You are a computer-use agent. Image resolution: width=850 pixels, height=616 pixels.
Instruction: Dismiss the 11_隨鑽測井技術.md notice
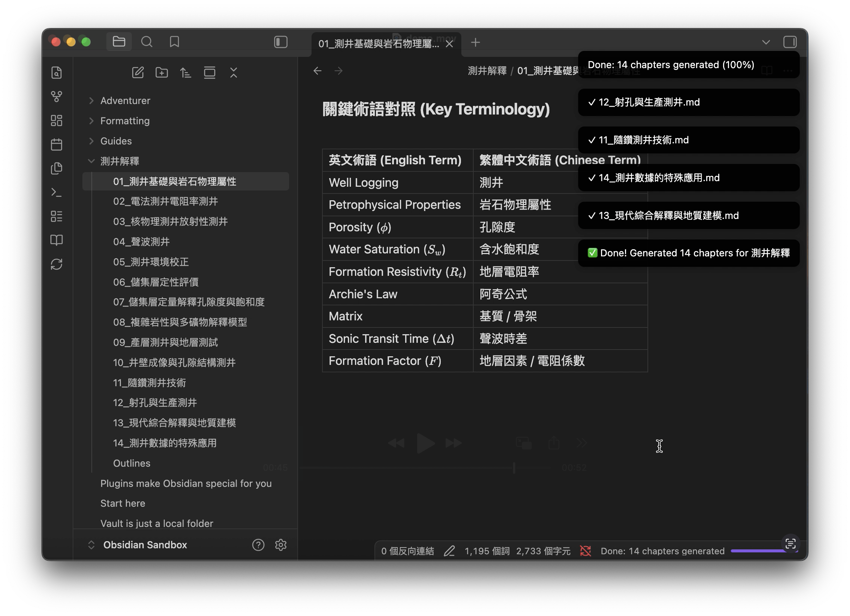point(689,140)
